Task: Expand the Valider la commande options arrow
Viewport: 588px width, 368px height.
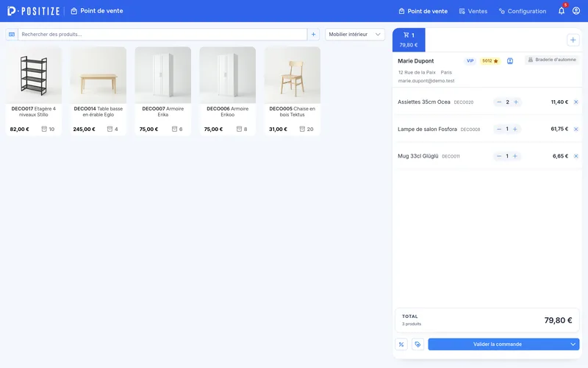Action: 573,344
